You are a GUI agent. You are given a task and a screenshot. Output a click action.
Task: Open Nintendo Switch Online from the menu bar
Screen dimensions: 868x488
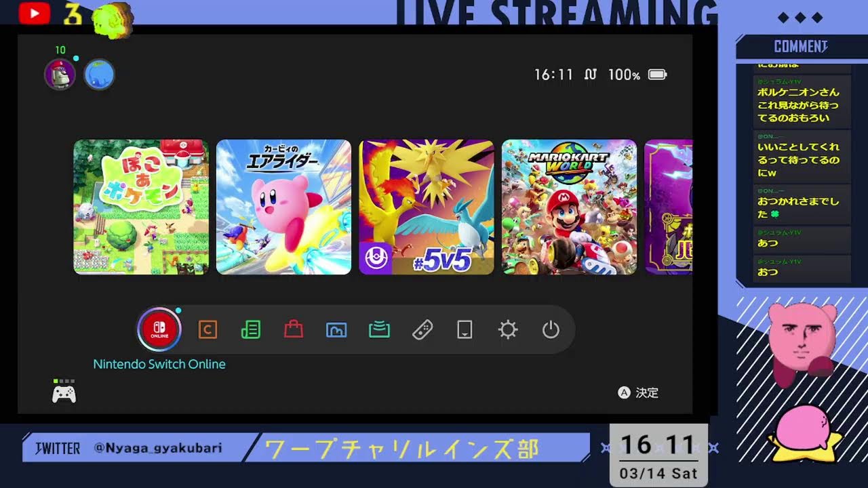159,329
